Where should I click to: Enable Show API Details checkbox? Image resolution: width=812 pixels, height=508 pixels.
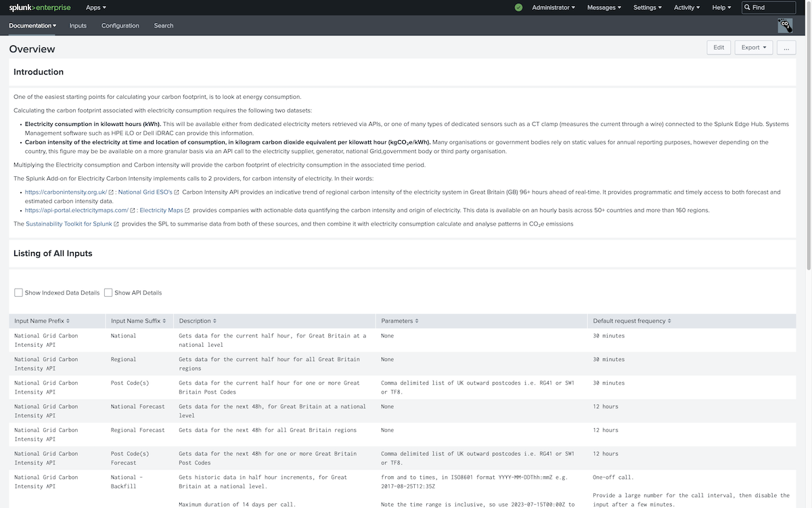[x=108, y=293]
